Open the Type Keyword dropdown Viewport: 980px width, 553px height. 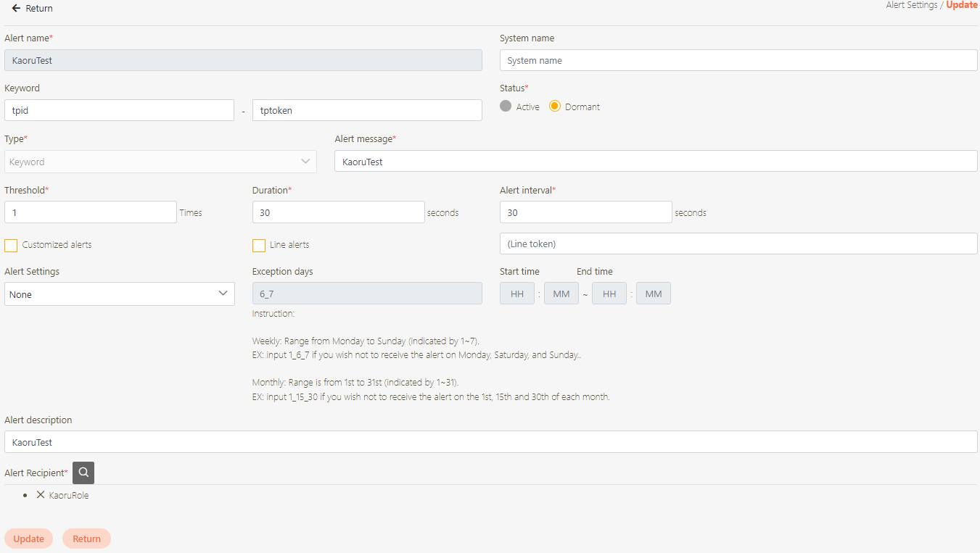coord(160,162)
